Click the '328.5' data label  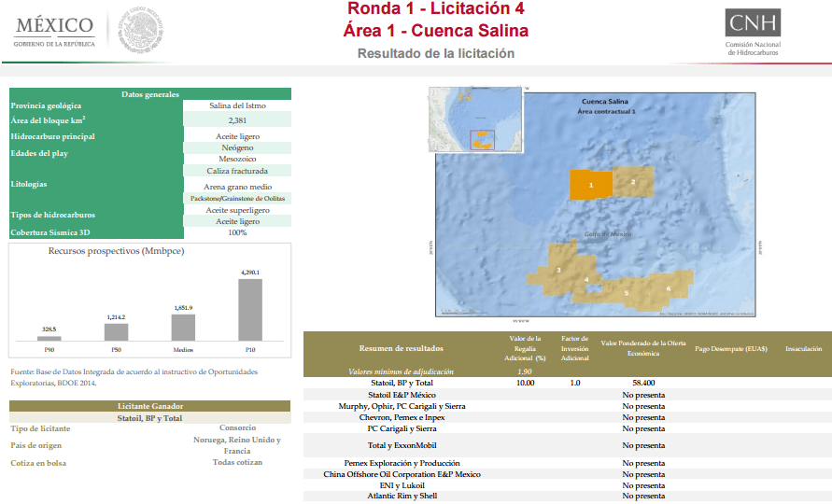pyautogui.click(x=49, y=329)
